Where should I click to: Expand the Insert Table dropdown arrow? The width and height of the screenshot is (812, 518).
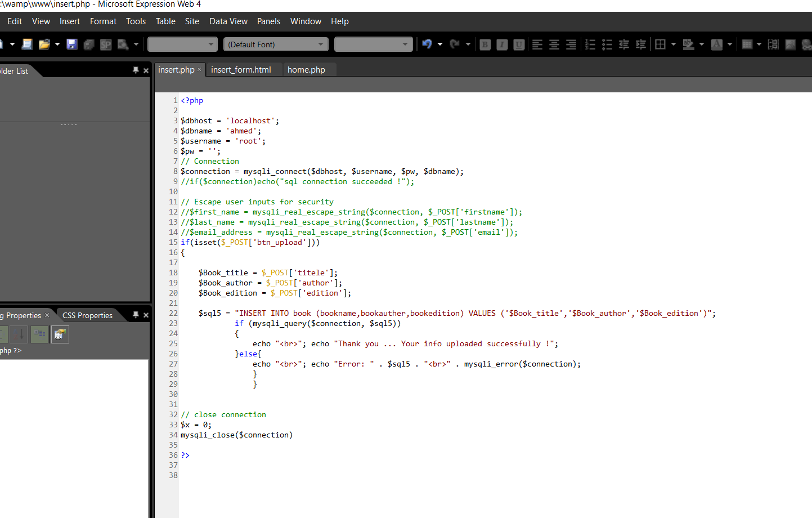pyautogui.click(x=759, y=44)
